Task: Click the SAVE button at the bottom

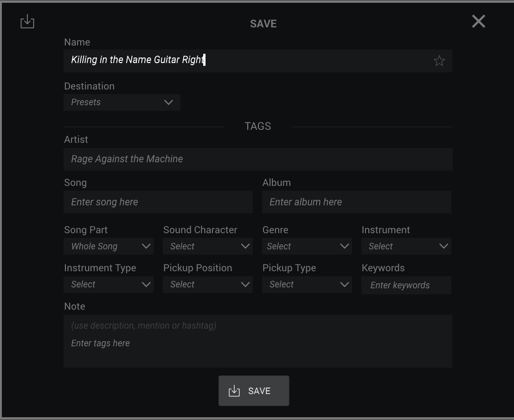Action: [x=254, y=391]
